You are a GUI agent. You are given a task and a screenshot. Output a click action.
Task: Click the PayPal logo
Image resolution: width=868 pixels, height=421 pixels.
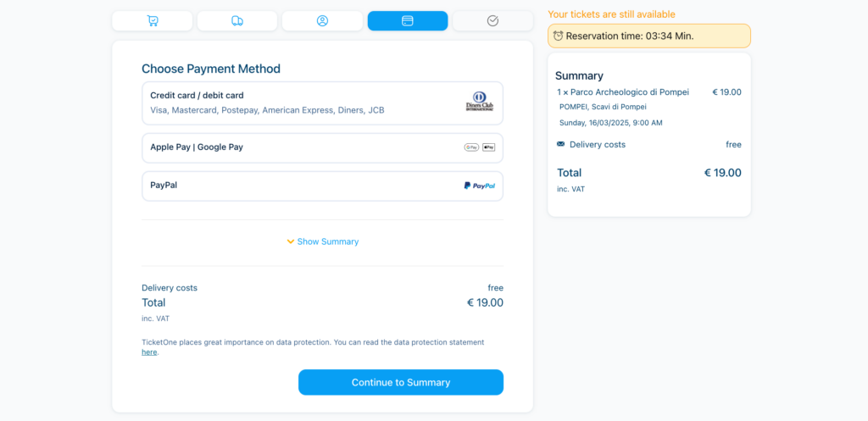click(x=479, y=186)
